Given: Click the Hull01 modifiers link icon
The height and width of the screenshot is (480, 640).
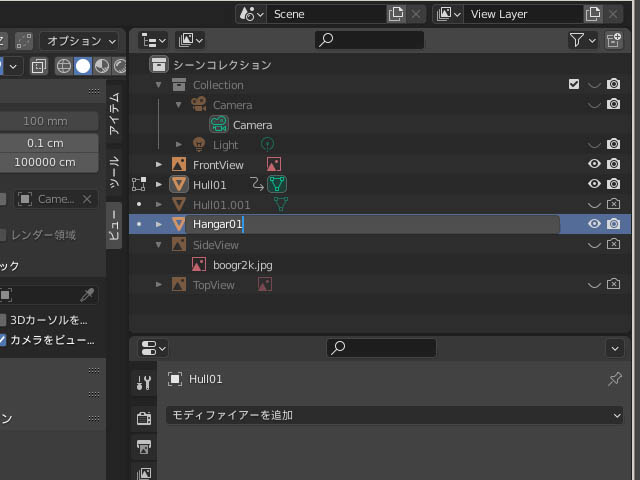Looking at the screenshot, I should [257, 184].
